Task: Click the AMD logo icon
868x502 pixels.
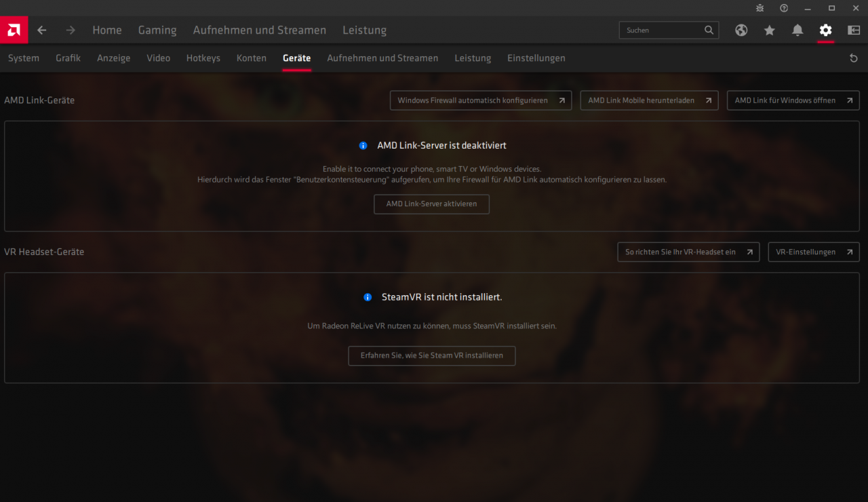Action: click(14, 30)
